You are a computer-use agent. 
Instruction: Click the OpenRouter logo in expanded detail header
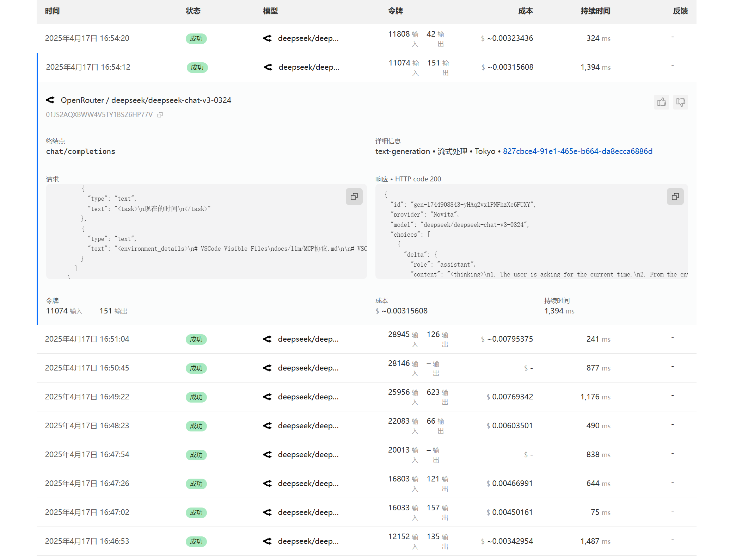click(50, 100)
